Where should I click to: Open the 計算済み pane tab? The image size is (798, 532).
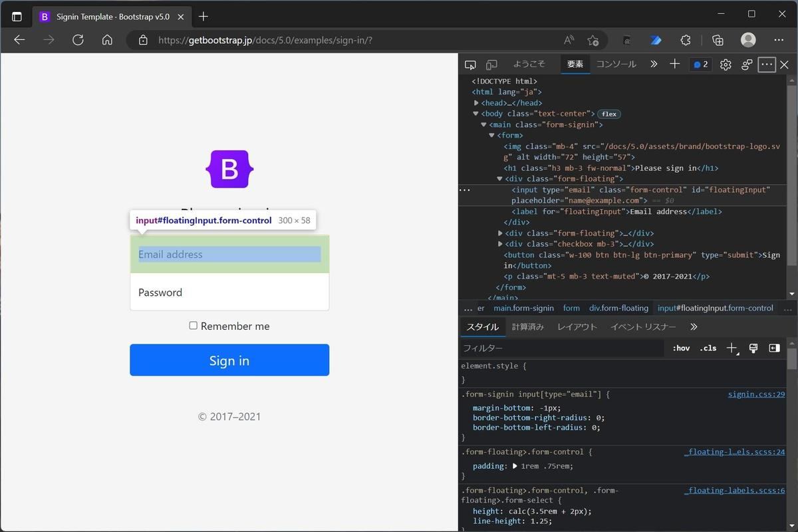(x=528, y=327)
